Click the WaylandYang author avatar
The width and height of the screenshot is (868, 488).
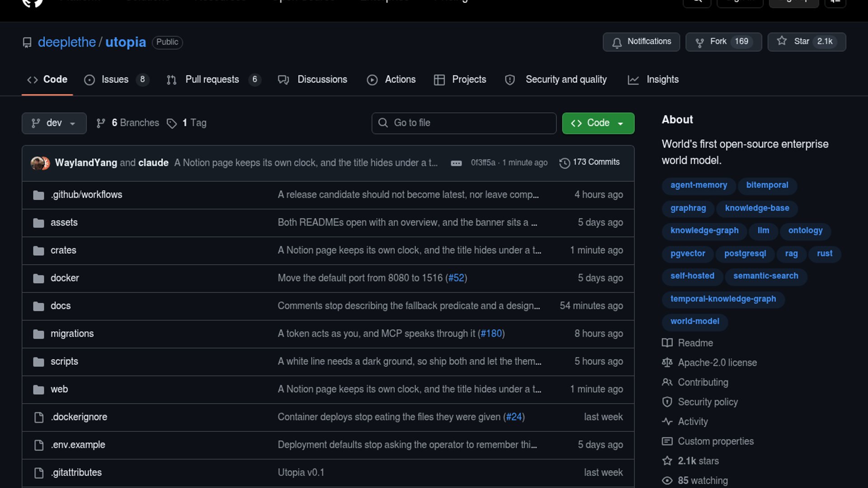click(37, 163)
